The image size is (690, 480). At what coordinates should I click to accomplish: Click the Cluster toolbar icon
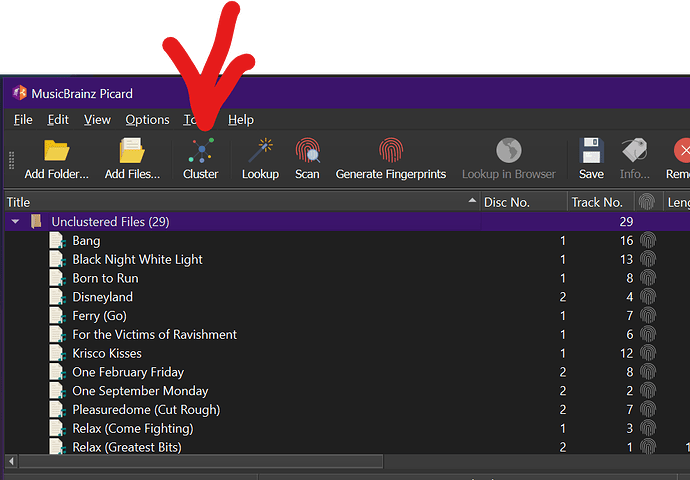pyautogui.click(x=201, y=150)
